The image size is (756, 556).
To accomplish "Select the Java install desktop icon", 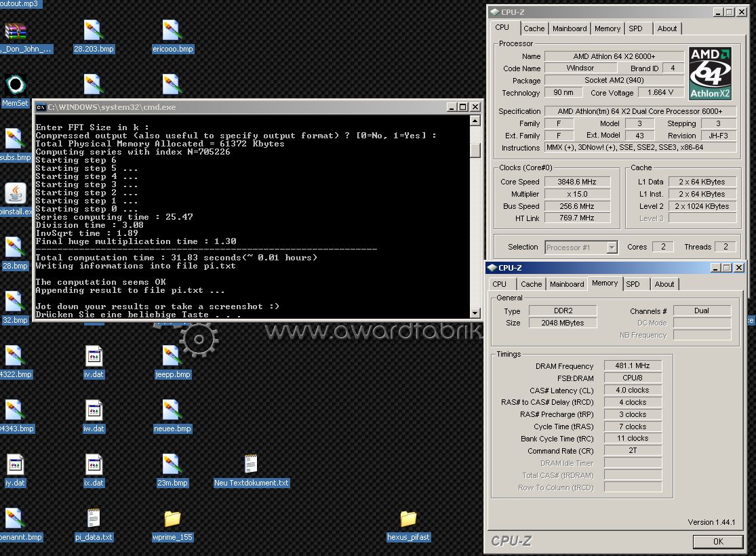I will pyautogui.click(x=16, y=199).
